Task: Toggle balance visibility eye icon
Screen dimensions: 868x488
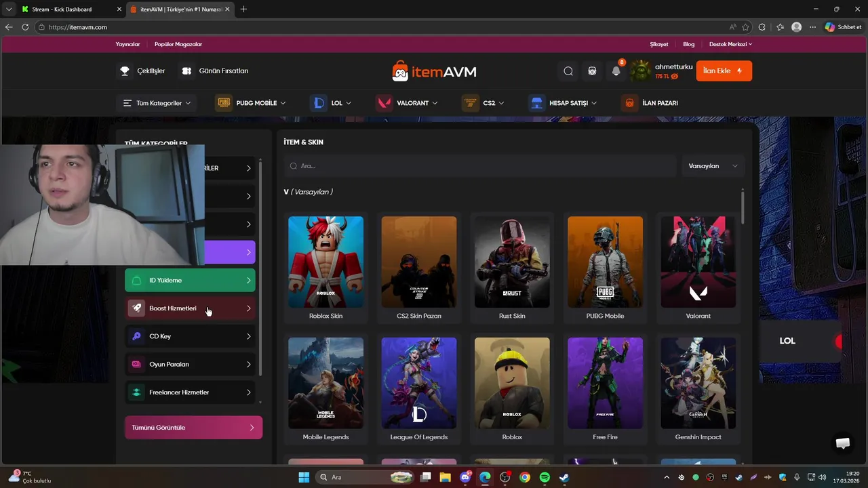Action: tap(674, 77)
